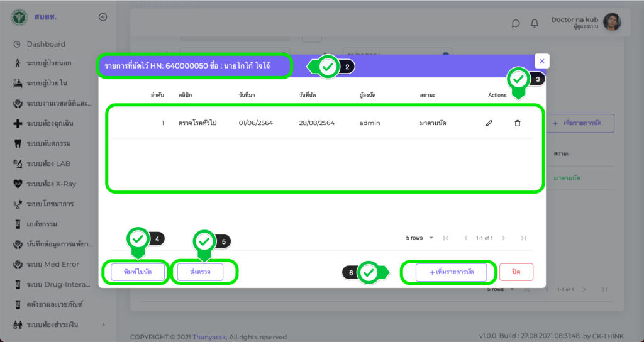Click the พิมพ์ใบนัด button
644x342 pixels.
pos(136,272)
